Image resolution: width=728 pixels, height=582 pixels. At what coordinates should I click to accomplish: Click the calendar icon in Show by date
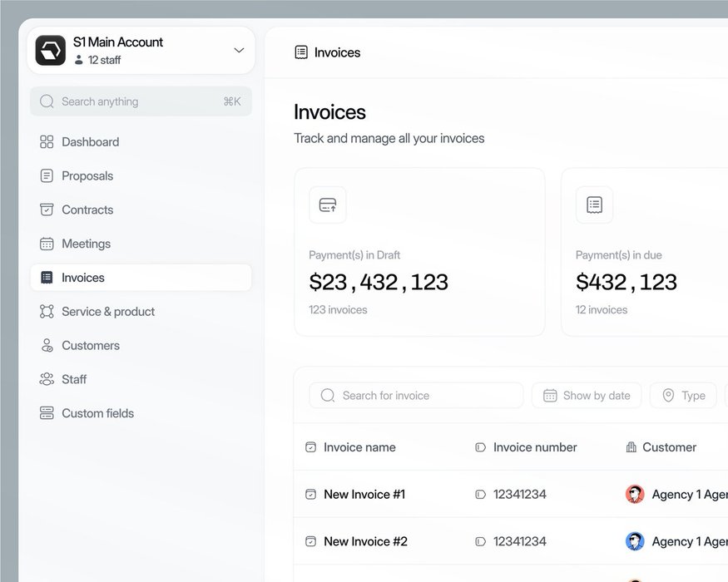[550, 396]
